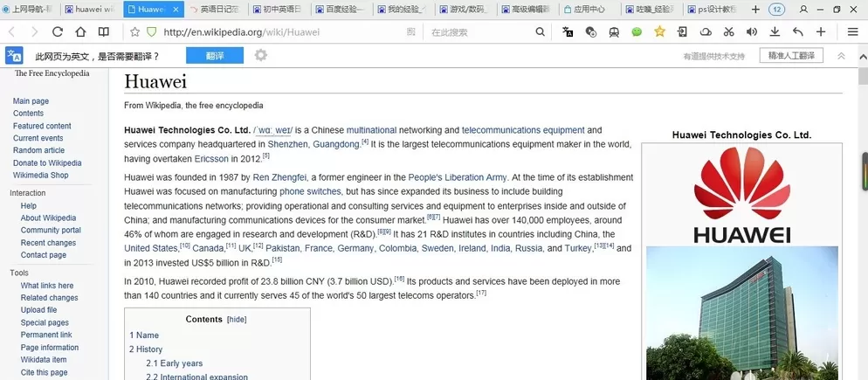The width and height of the screenshot is (868, 380).
Task: Open the Pakistan country link
Action: 283,248
